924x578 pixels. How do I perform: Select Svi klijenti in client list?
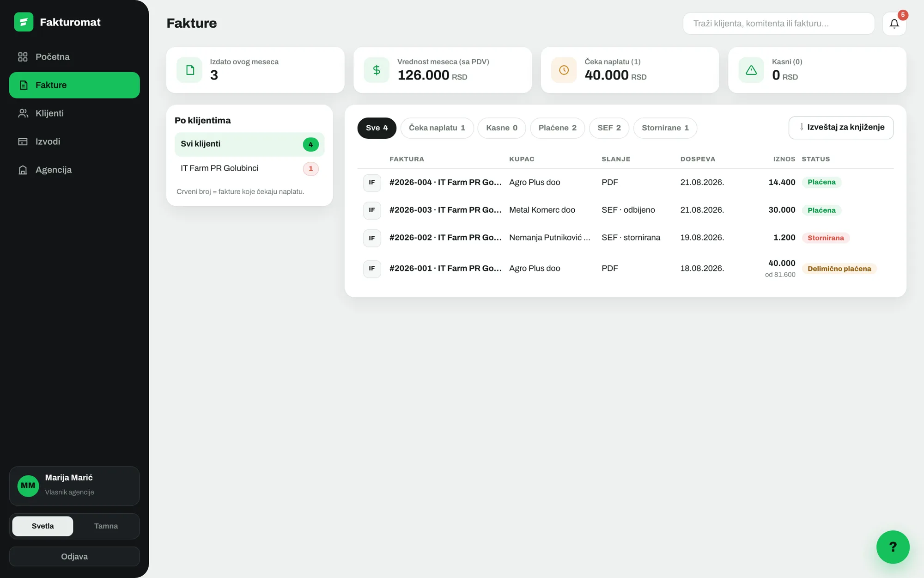pos(249,144)
